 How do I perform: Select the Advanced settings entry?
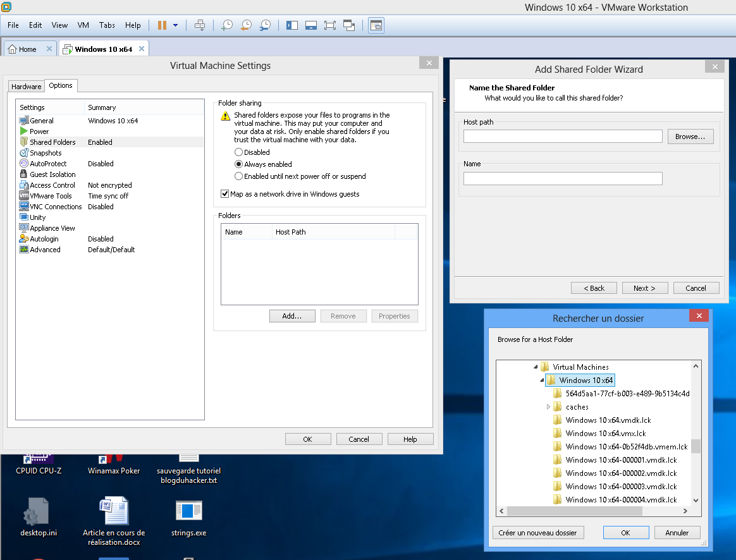click(110, 250)
